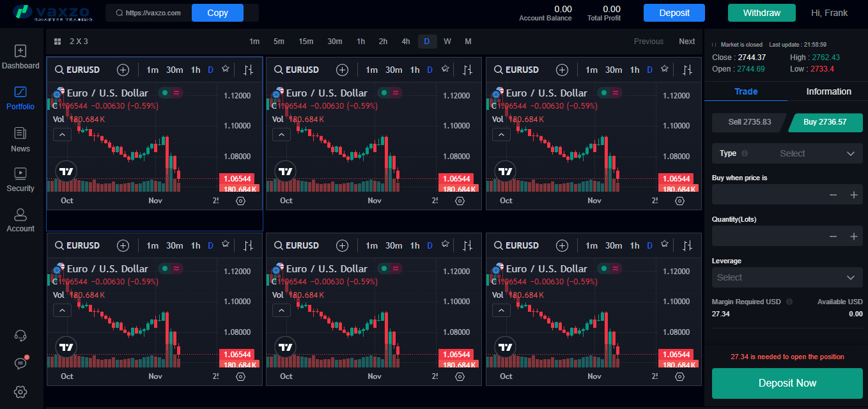Image resolution: width=868 pixels, height=409 pixels.
Task: Toggle candlestick style on top-left chart
Action: tap(248, 70)
